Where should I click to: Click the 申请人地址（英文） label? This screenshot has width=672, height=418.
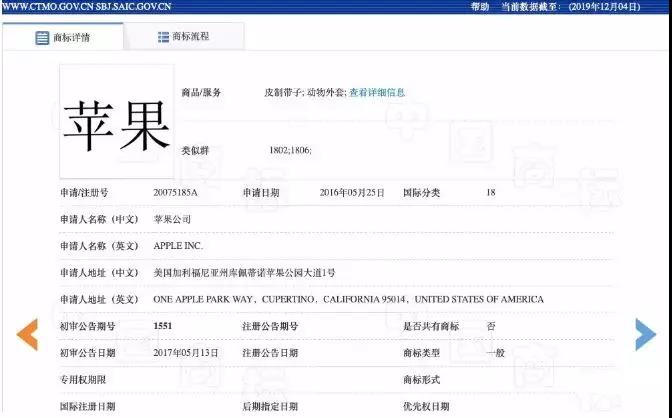click(99, 299)
